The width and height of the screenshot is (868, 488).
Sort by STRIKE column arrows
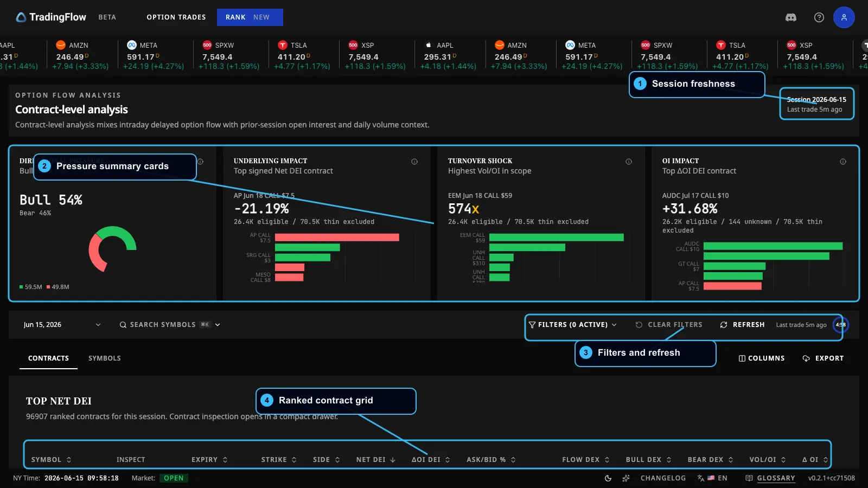pyautogui.click(x=294, y=460)
